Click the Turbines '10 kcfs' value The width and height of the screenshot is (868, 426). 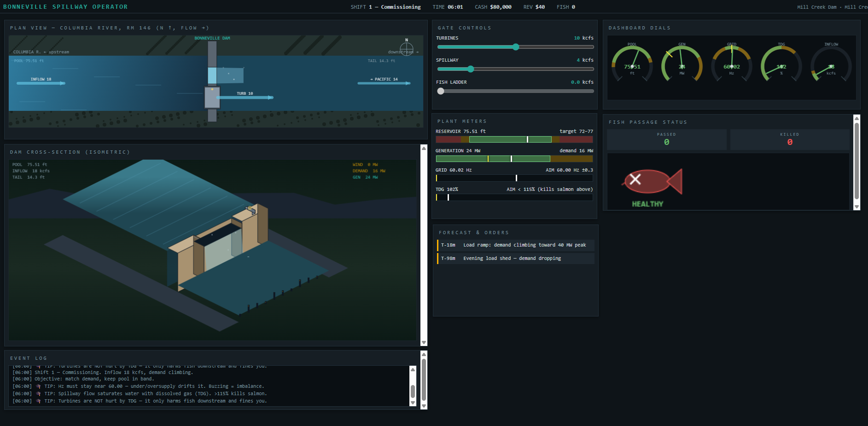pyautogui.click(x=584, y=38)
